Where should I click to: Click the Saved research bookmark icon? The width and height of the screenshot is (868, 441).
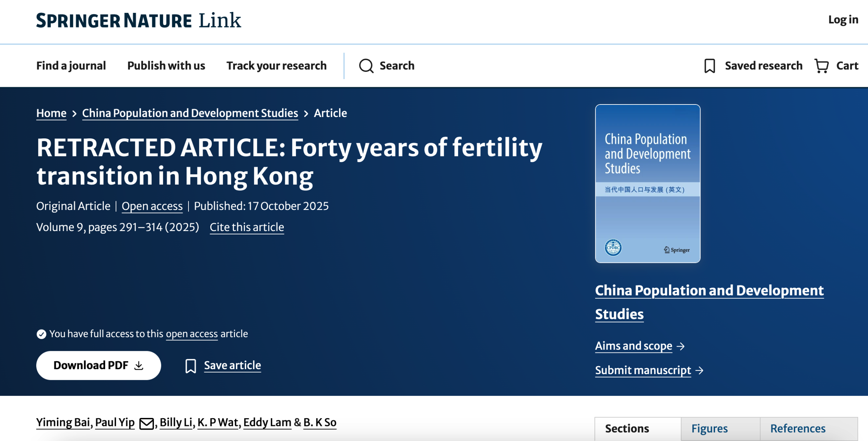[x=710, y=66]
